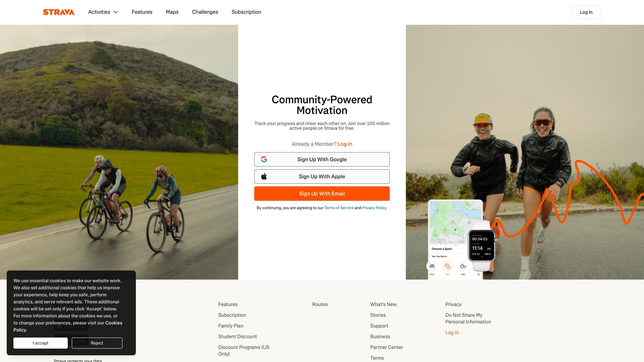The width and height of the screenshot is (644, 362).
Task: Select the Run shoe sport icon
Action: [x=447, y=266]
